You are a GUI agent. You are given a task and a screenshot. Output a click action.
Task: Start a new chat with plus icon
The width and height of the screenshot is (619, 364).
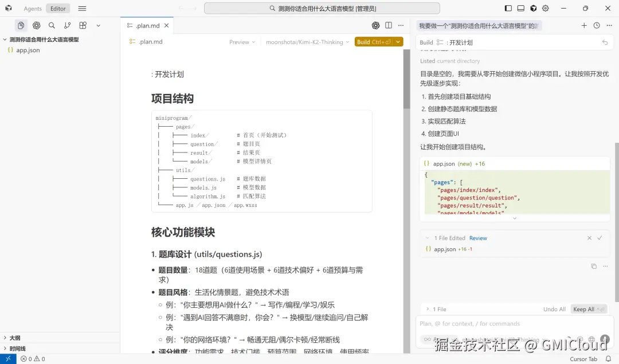coord(584,25)
